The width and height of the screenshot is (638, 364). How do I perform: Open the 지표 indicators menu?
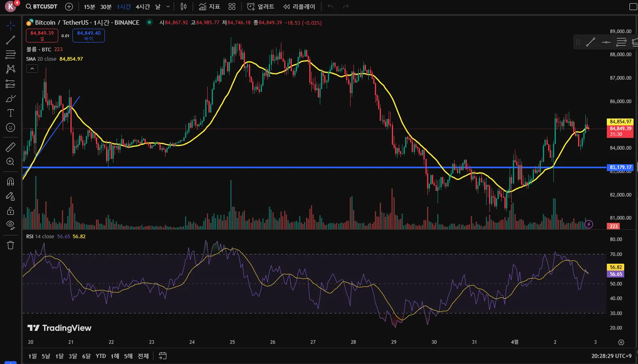[x=210, y=7]
